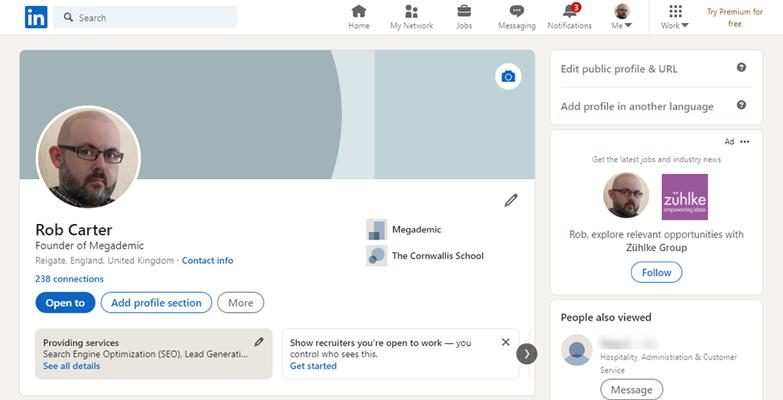Click in the Search field
The image size is (783, 400).
150,17
